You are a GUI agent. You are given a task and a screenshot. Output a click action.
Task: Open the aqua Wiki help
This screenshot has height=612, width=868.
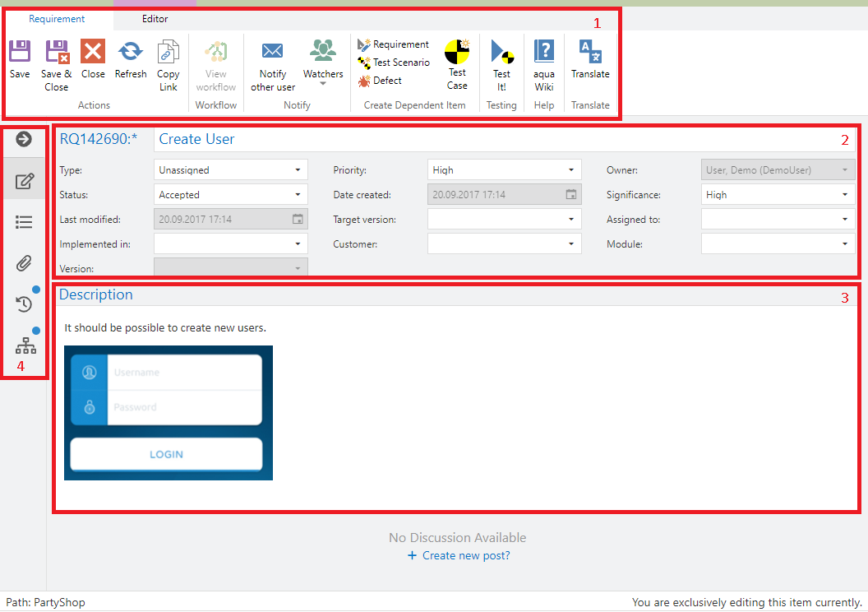coord(544,53)
